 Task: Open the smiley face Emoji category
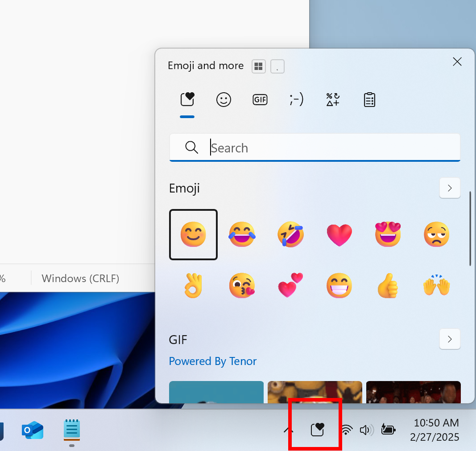(224, 99)
